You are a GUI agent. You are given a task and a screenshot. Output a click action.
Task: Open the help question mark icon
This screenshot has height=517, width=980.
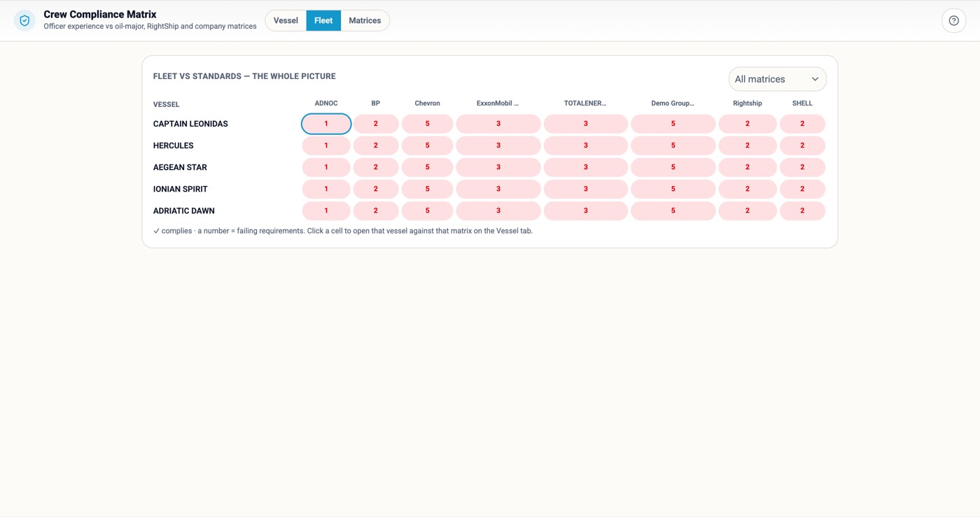(x=953, y=21)
